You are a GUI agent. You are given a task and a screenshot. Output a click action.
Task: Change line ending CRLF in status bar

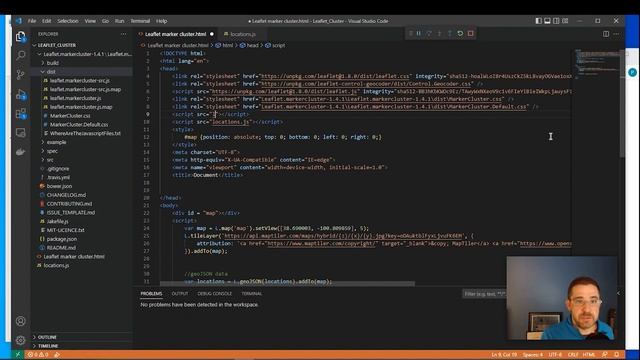573,355
